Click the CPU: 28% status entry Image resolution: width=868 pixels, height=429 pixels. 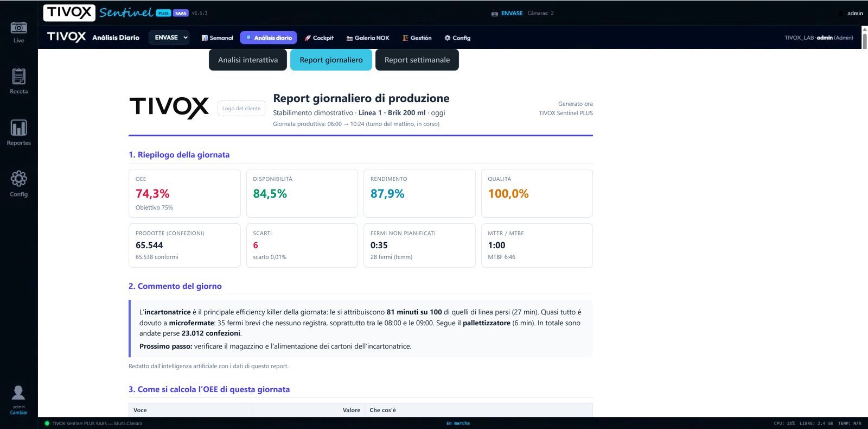click(784, 424)
